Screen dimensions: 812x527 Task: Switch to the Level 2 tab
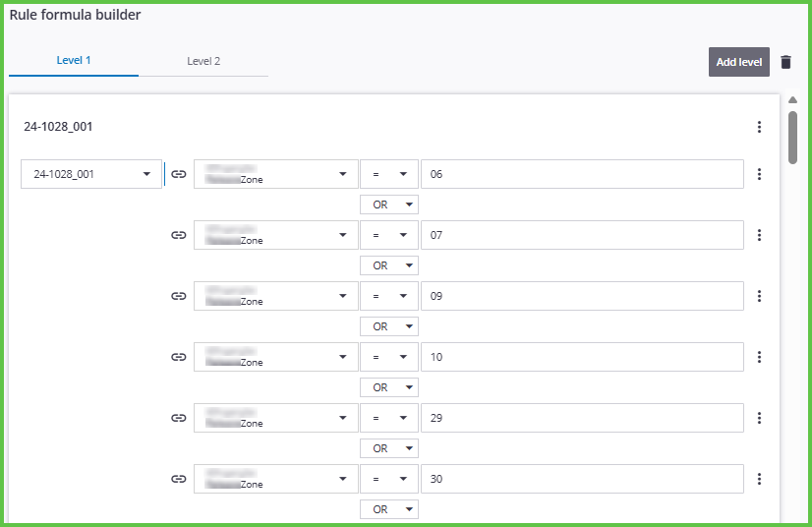[x=203, y=61]
